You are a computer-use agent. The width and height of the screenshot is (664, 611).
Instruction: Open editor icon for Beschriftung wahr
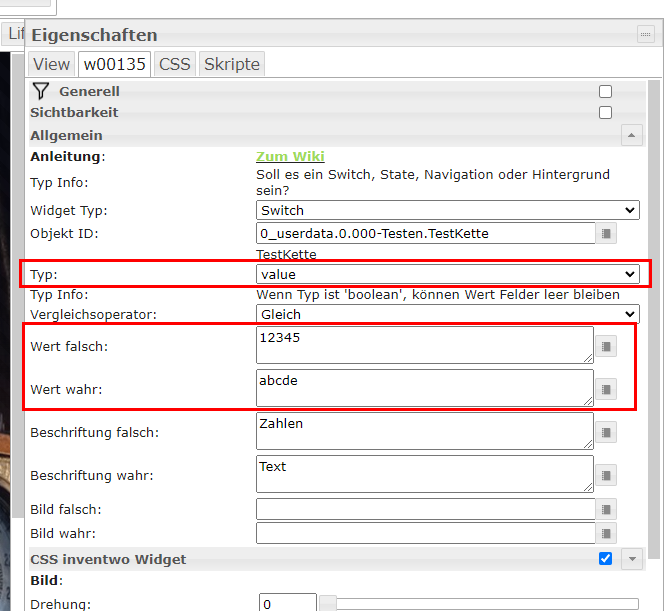point(607,475)
